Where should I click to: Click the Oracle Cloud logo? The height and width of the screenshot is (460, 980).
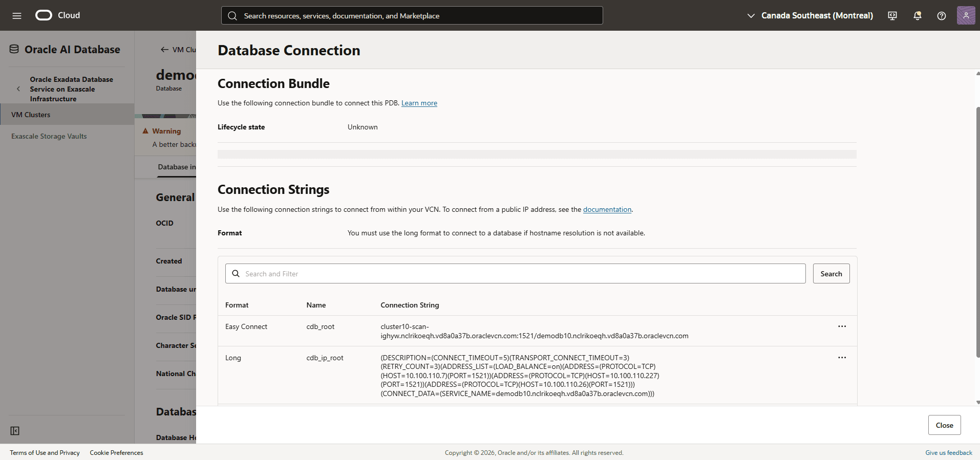57,15
